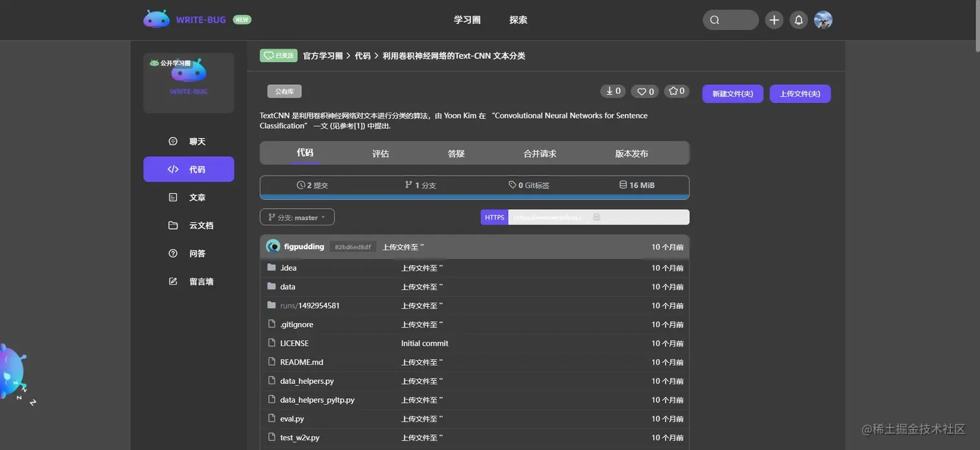Screen dimensions: 980x450
Task: View the 1 分支 branches
Action: tap(421, 185)
